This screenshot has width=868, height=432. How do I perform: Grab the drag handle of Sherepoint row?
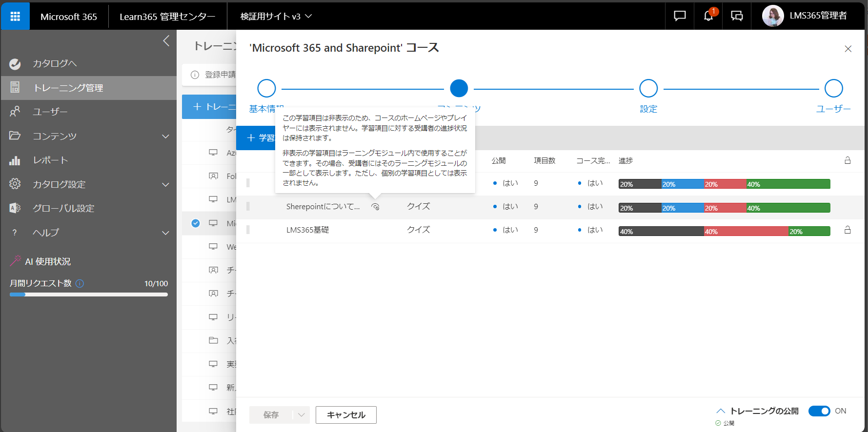click(248, 207)
